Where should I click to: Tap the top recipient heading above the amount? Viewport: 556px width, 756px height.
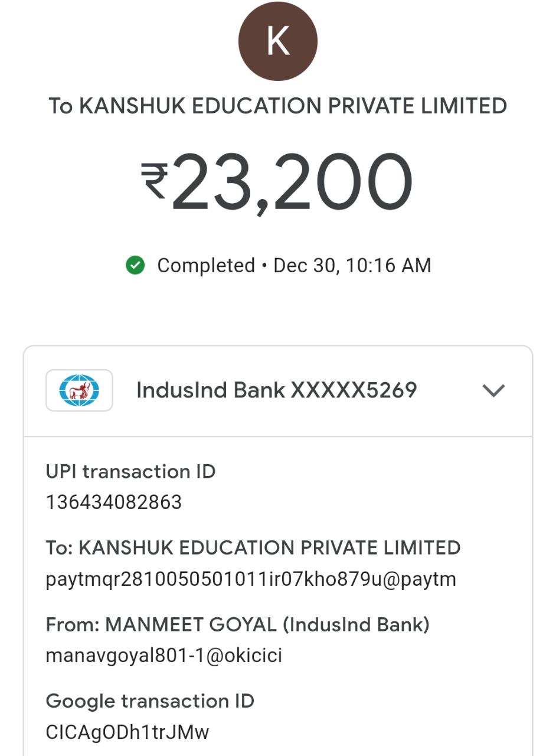(x=277, y=106)
